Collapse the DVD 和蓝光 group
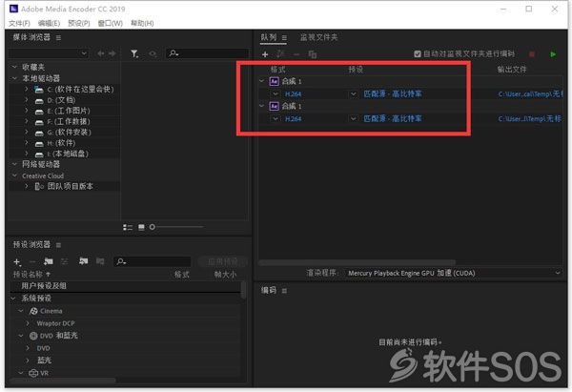Image resolution: width=572 pixels, height=392 pixels. 21,336
